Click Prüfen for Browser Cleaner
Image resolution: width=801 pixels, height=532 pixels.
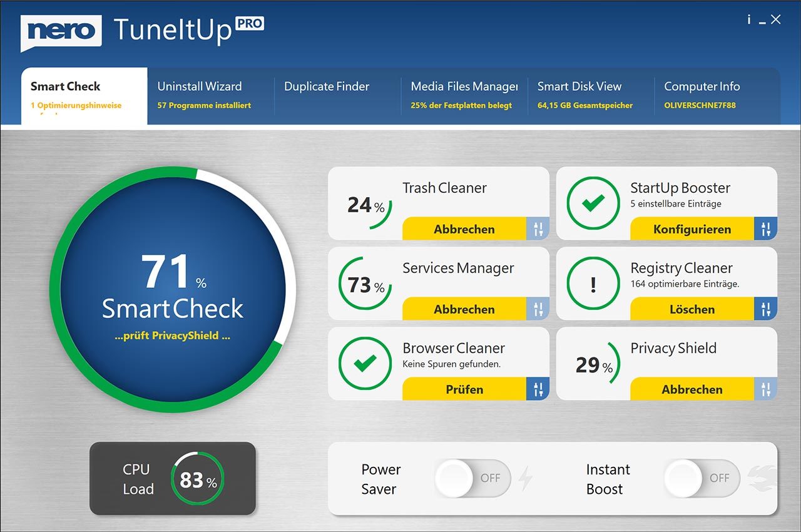[464, 389]
